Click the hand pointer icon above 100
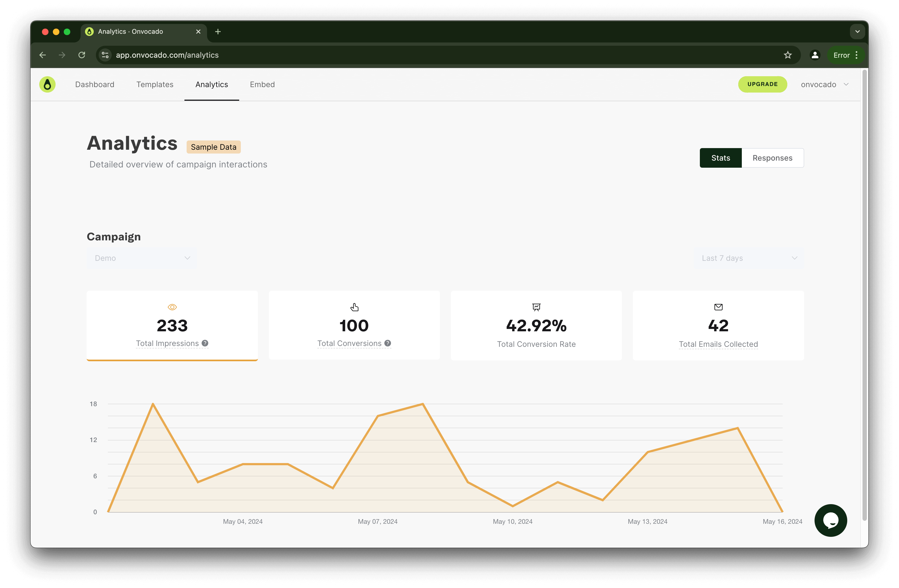This screenshot has width=899, height=588. click(354, 307)
